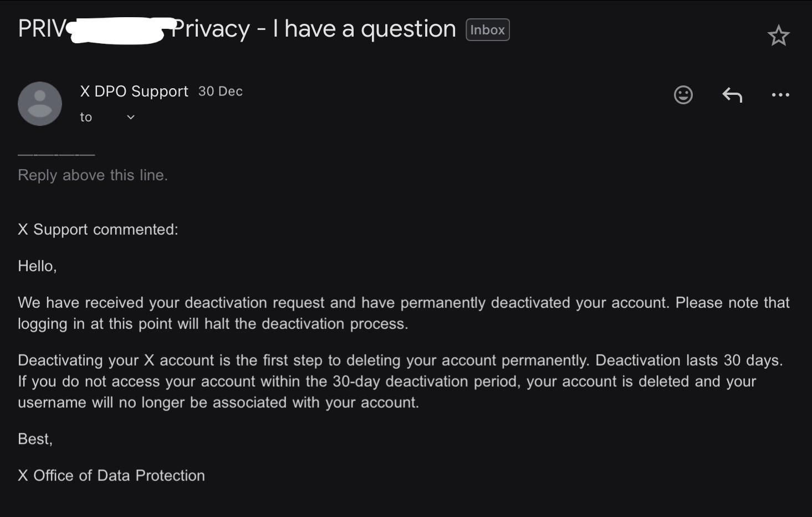Select the email subject line text
Viewport: 812px width, 517px height.
233,28
